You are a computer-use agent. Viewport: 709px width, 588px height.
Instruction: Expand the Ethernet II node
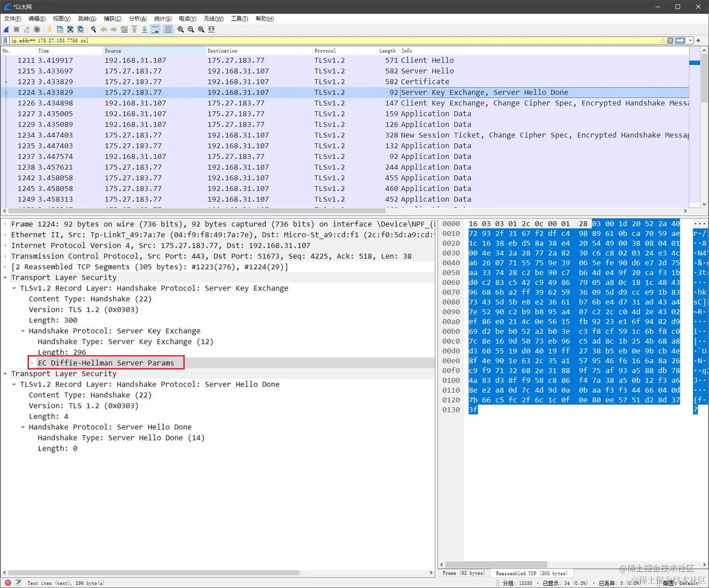[x=5, y=235]
